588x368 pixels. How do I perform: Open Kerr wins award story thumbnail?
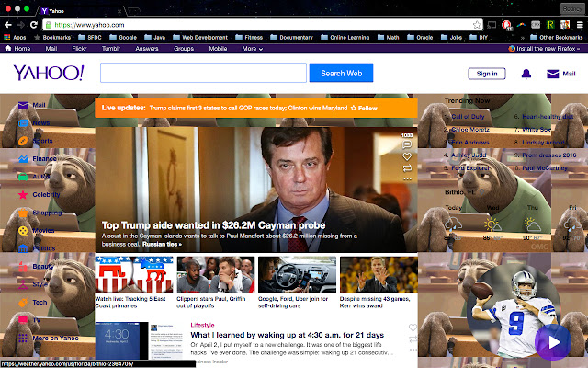click(x=379, y=274)
